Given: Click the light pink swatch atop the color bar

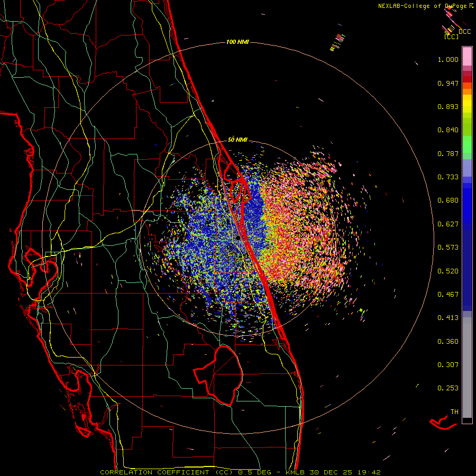Looking at the screenshot, I should pyautogui.click(x=467, y=56).
